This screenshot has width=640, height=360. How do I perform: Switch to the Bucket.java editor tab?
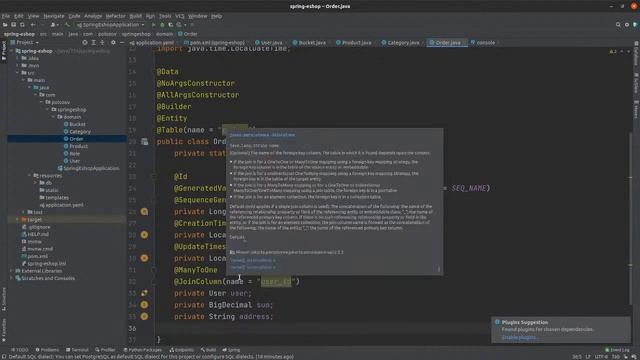tap(309, 42)
